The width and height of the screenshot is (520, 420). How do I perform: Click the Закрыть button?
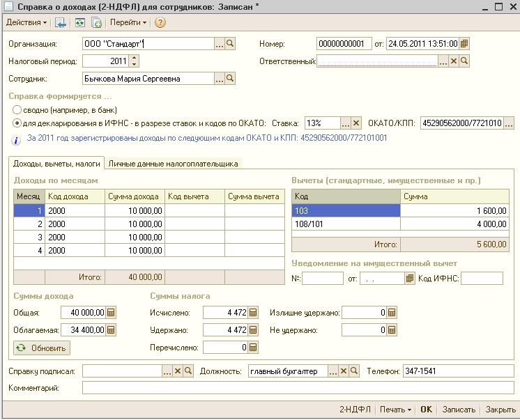click(500, 410)
